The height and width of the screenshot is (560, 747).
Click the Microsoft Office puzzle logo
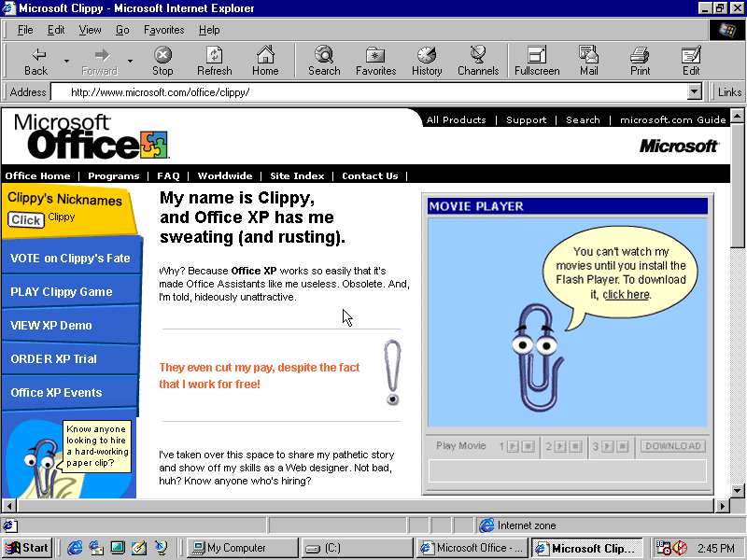click(91, 136)
